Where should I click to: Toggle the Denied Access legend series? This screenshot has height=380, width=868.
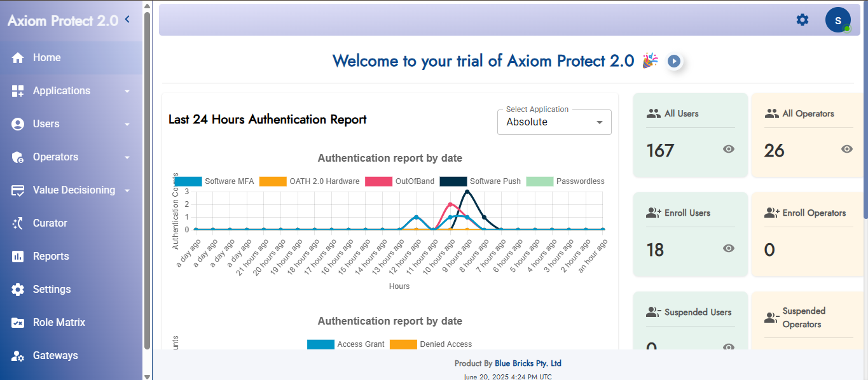click(431, 344)
